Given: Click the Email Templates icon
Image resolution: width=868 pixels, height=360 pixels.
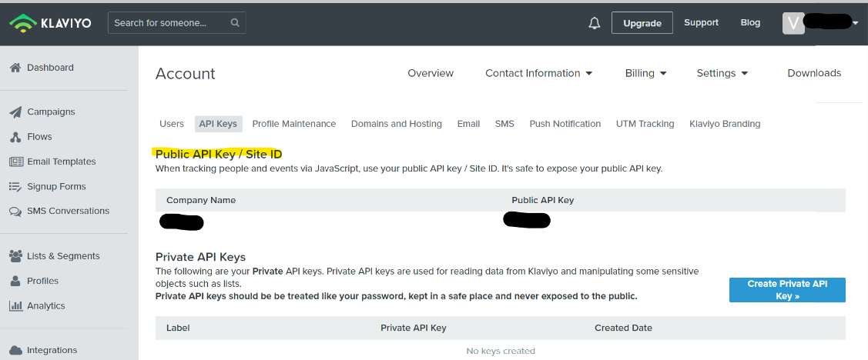Looking at the screenshot, I should (x=16, y=162).
